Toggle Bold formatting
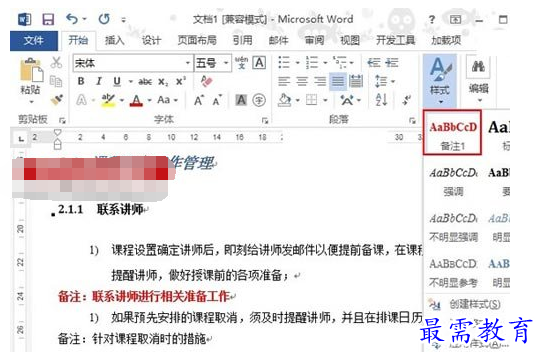The image size is (541, 362). point(81,81)
